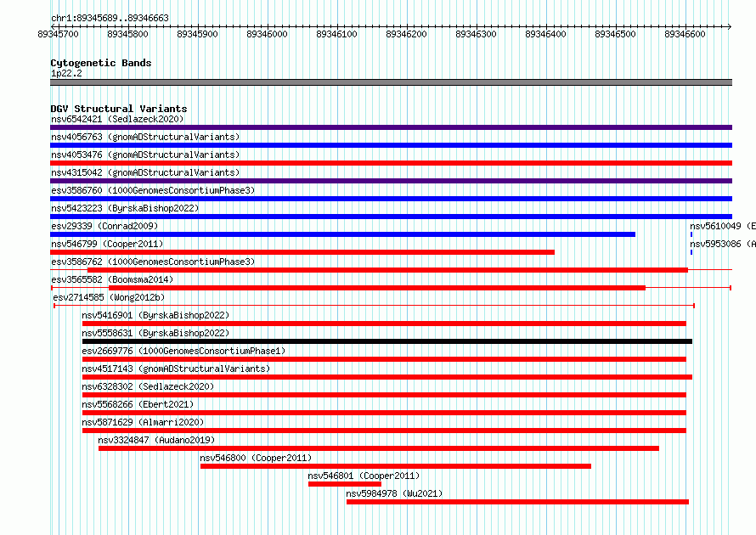
Task: Open esv3586762 1000GenomesConsortiumPhase3 label
Action: pyautogui.click(x=153, y=262)
